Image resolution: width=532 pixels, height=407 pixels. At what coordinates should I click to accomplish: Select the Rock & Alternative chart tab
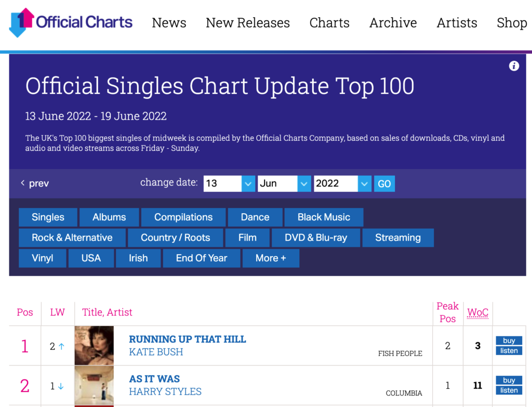[72, 238]
